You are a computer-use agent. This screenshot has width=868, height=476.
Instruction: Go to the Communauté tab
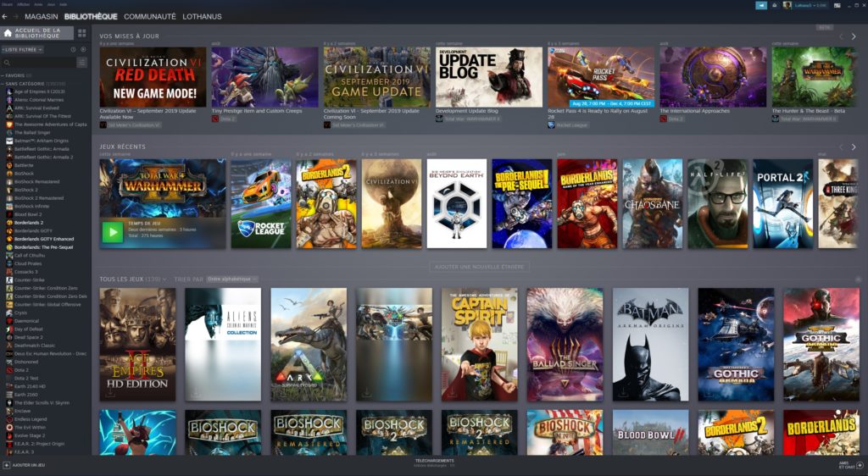coord(149,16)
